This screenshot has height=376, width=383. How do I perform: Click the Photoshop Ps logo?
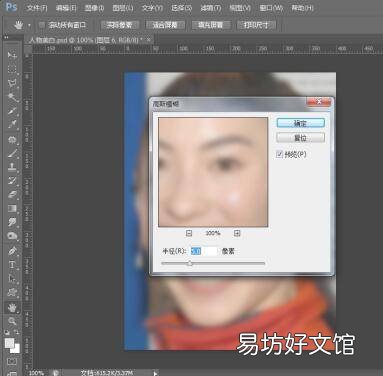click(x=11, y=7)
